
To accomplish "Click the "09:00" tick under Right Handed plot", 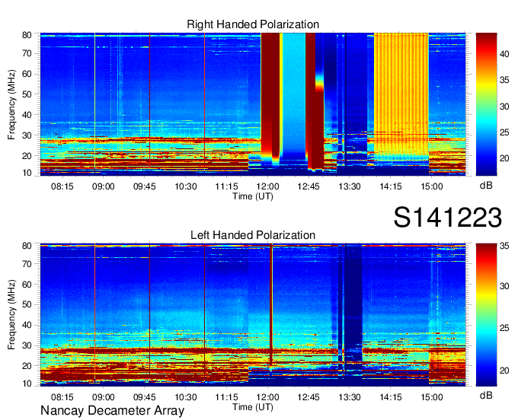I will pos(103,186).
